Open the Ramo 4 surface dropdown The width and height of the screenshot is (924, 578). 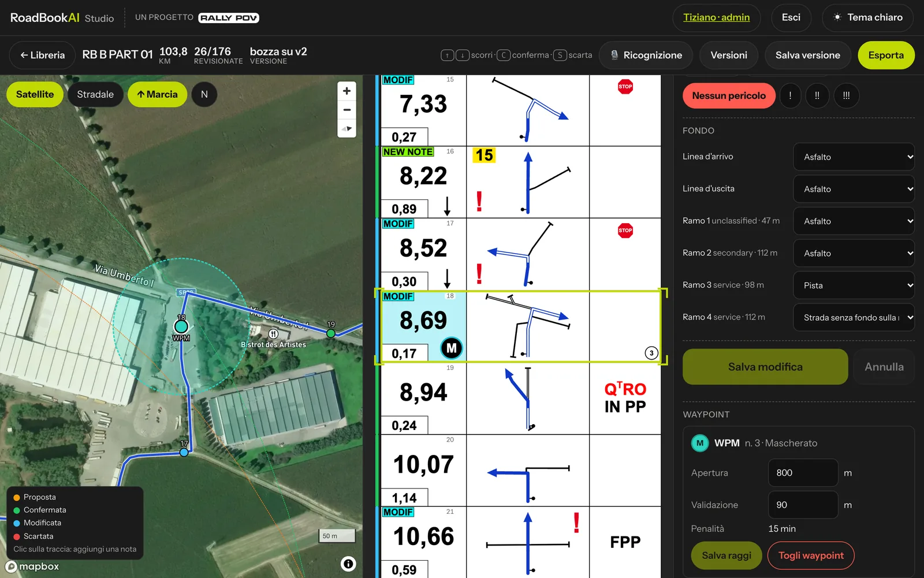point(854,317)
